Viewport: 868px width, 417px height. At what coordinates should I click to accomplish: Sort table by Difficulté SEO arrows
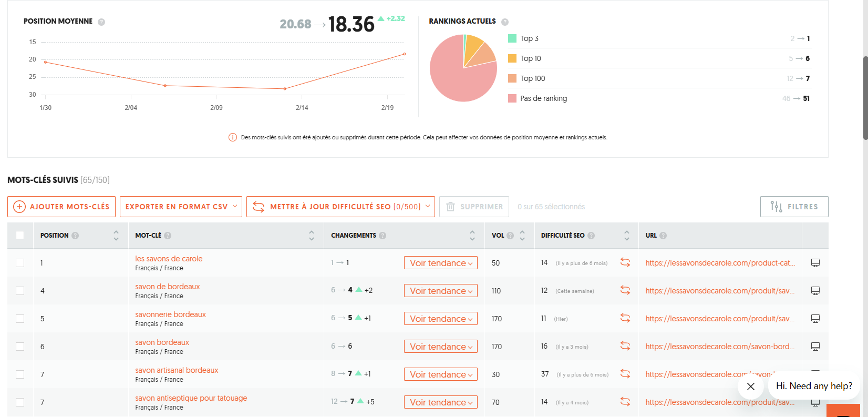[x=627, y=236]
